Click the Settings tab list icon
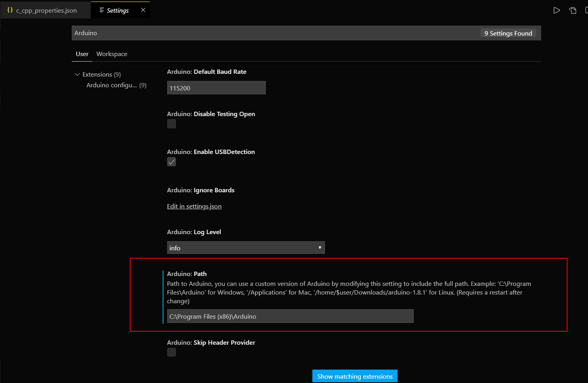 (x=102, y=10)
